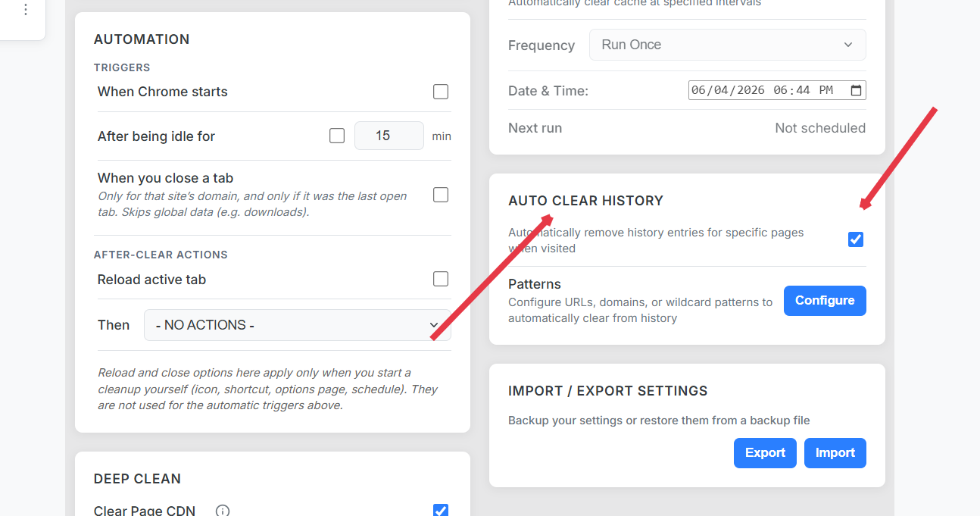Tick the After being idle for checkbox
The width and height of the screenshot is (980, 516).
tap(337, 136)
